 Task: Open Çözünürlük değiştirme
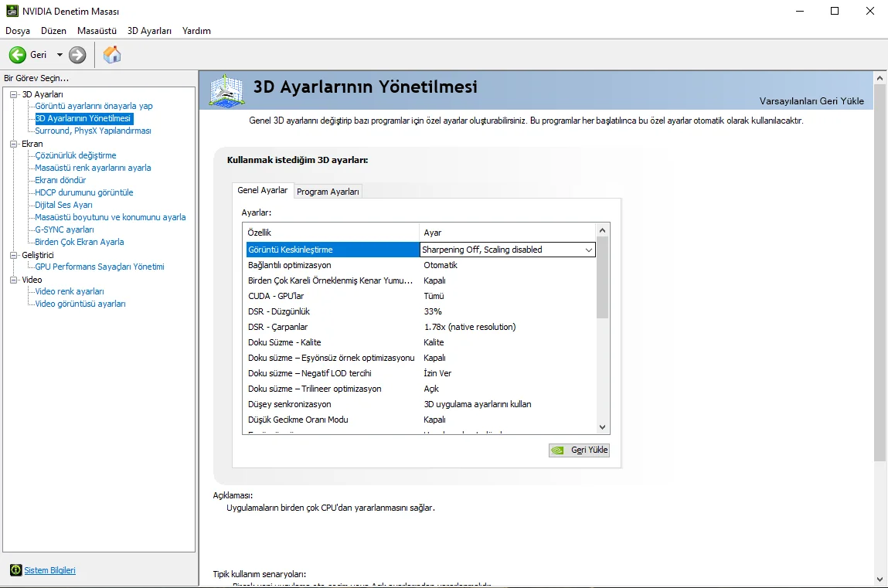coord(75,155)
